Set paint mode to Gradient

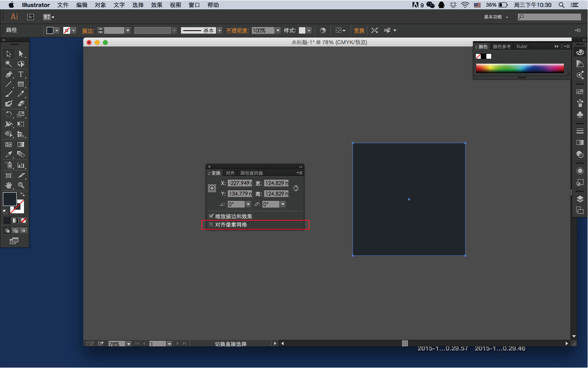[15, 221]
